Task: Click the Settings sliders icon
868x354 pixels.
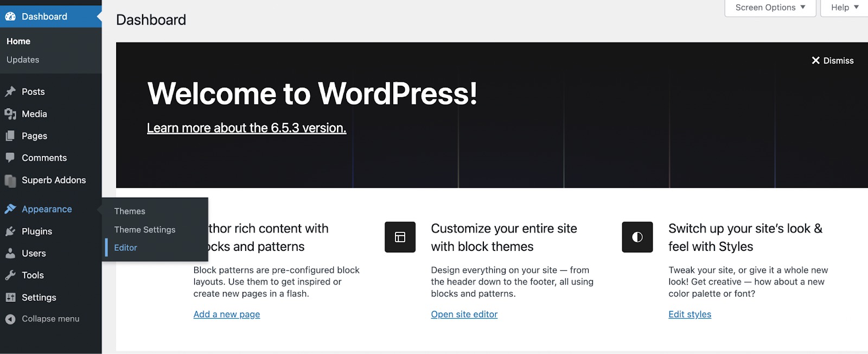Action: tap(10, 298)
